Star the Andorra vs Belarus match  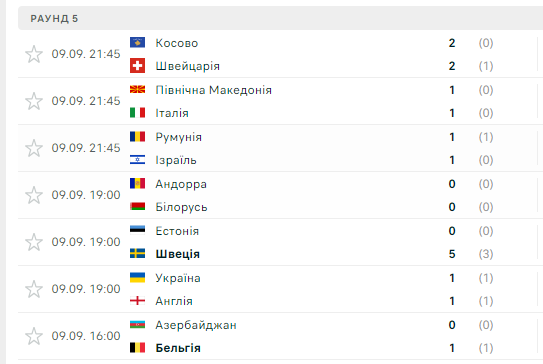coord(34,195)
